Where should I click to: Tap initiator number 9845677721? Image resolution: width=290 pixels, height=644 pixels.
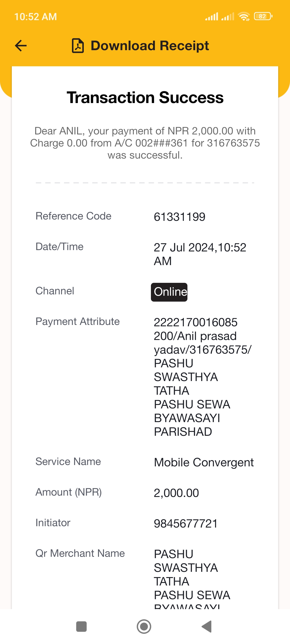click(x=186, y=524)
